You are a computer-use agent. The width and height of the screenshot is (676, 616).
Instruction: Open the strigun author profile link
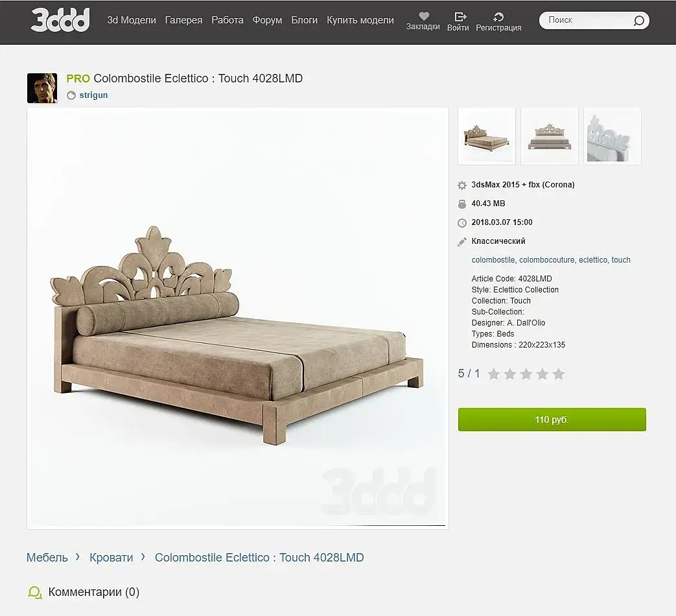(93, 95)
